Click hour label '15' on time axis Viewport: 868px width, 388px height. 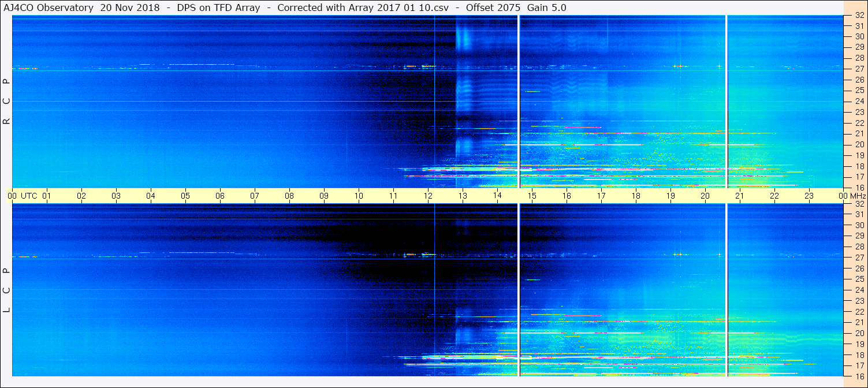[x=532, y=196]
